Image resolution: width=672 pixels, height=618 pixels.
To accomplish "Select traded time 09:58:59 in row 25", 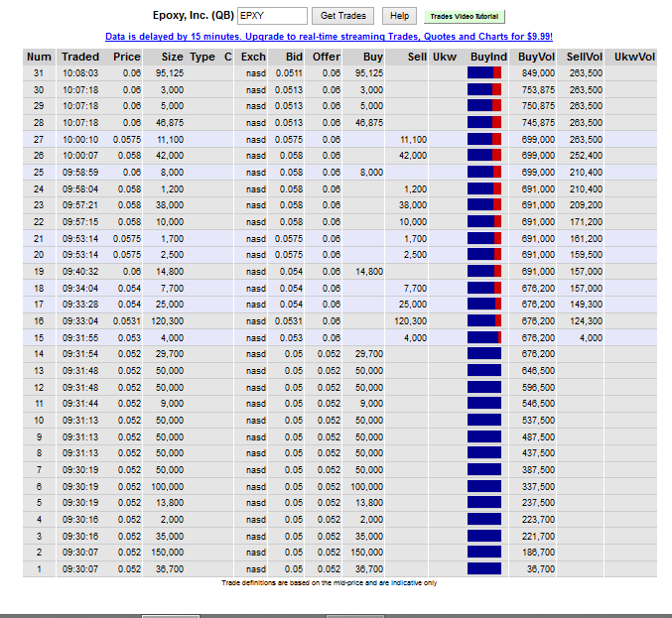I will [x=80, y=173].
